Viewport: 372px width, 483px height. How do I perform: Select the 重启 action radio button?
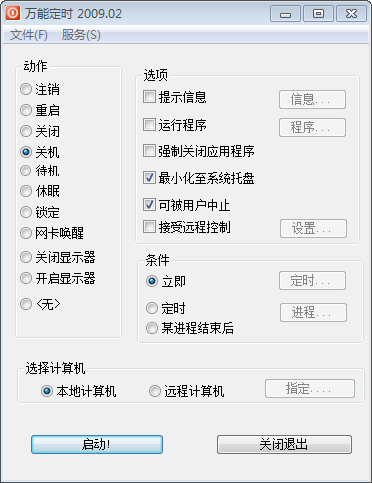click(x=26, y=110)
